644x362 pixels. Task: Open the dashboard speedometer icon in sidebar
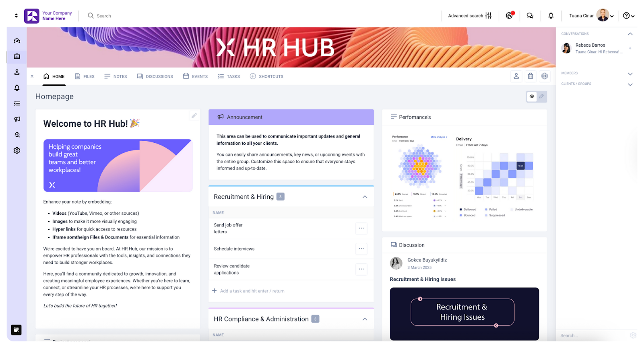16,40
